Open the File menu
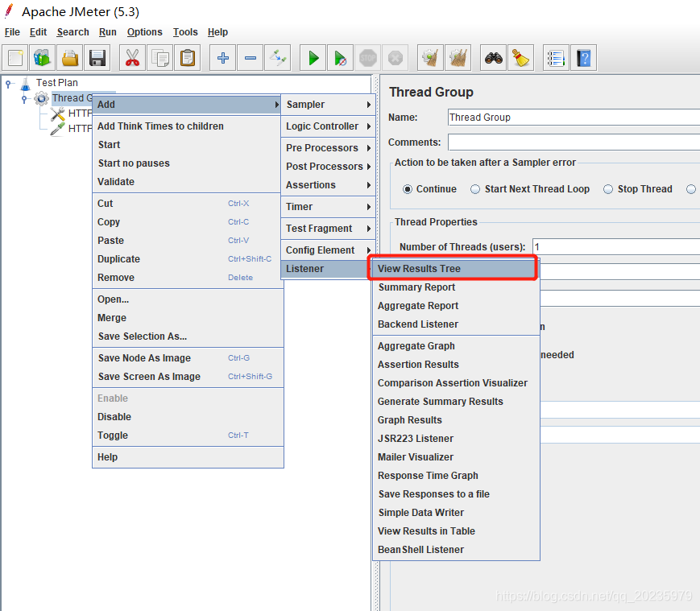 12,32
